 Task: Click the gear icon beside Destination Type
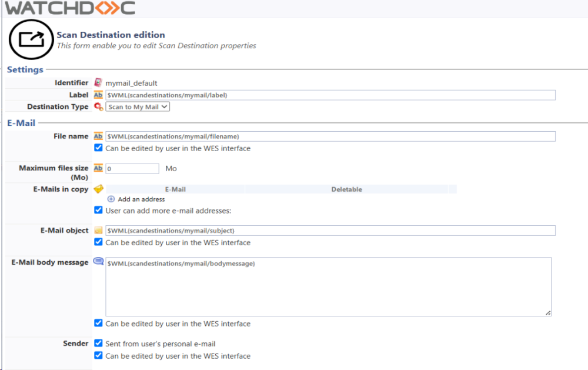tap(98, 106)
